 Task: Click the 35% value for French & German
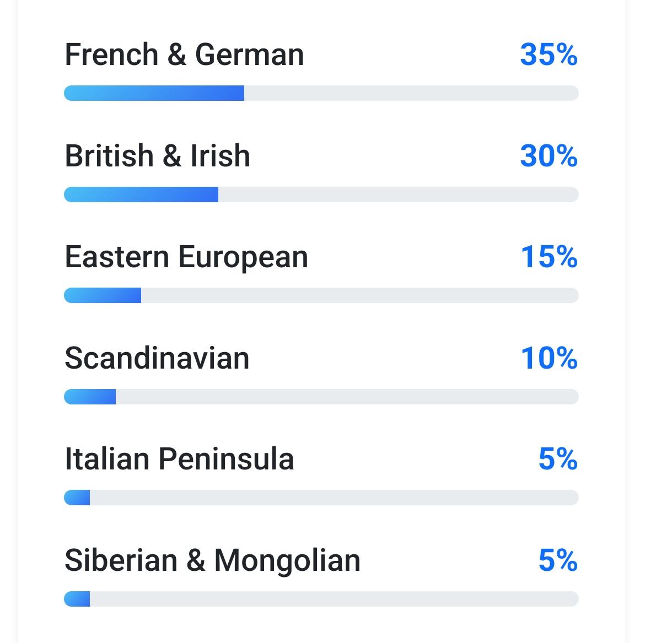tap(549, 55)
